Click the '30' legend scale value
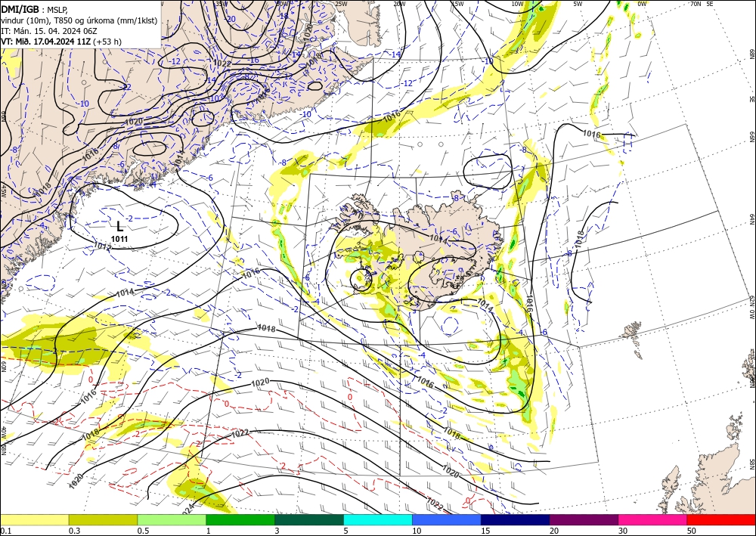The image size is (756, 536). 623,531
